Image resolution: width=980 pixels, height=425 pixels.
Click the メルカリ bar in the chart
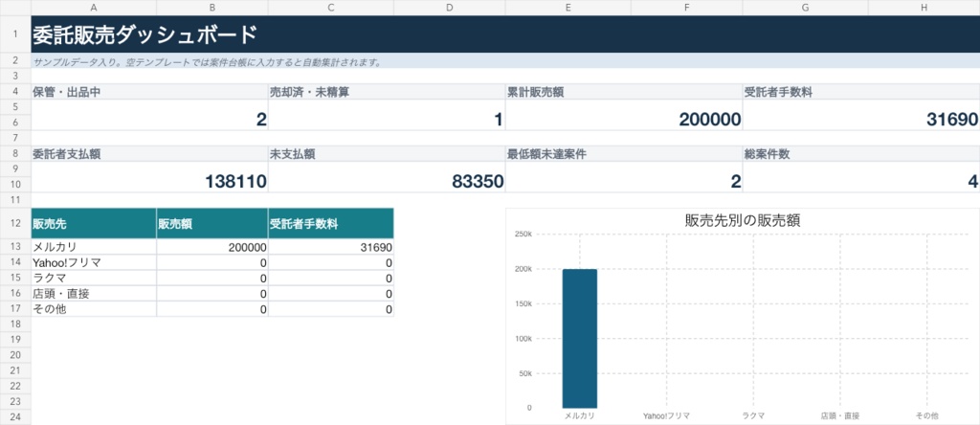(579, 339)
